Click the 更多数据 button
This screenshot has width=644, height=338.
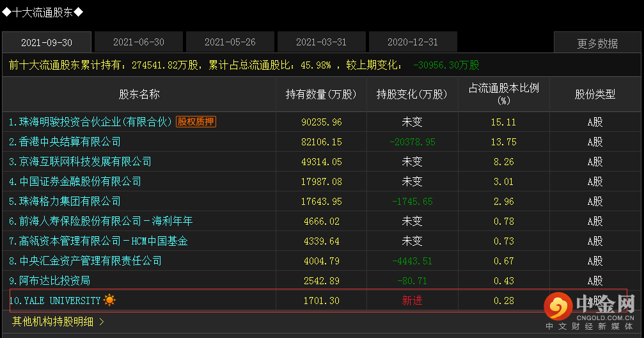coord(597,43)
